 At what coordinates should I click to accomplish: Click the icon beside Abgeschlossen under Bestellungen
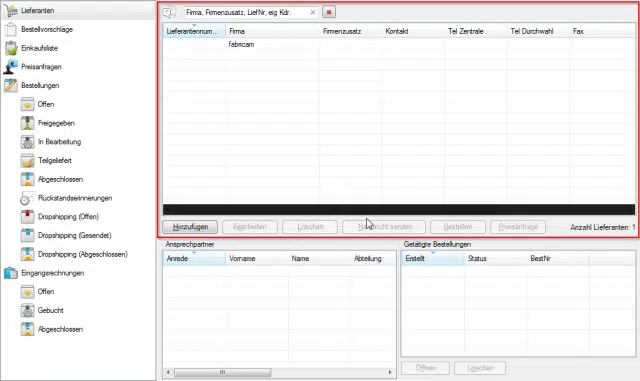(x=27, y=180)
